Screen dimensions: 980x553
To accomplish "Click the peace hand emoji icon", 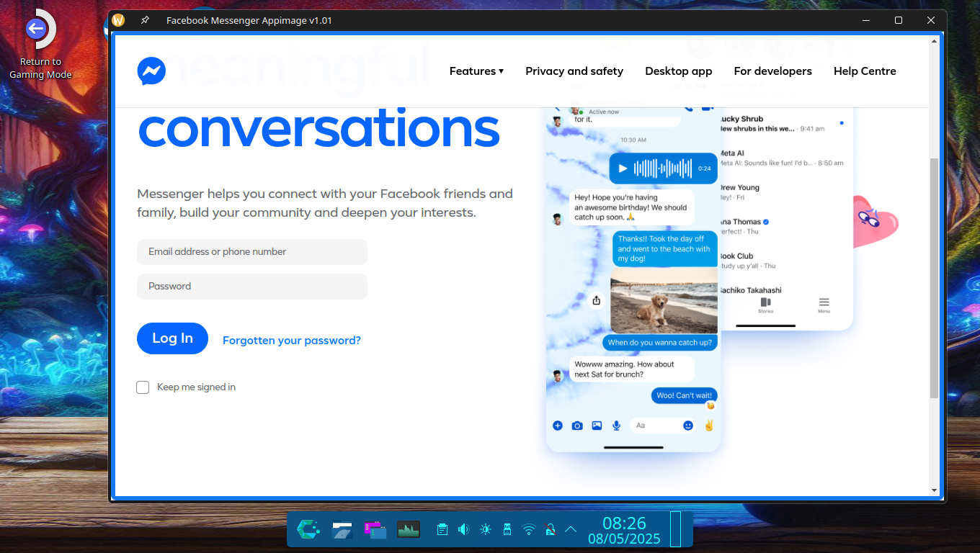I will 709,426.
